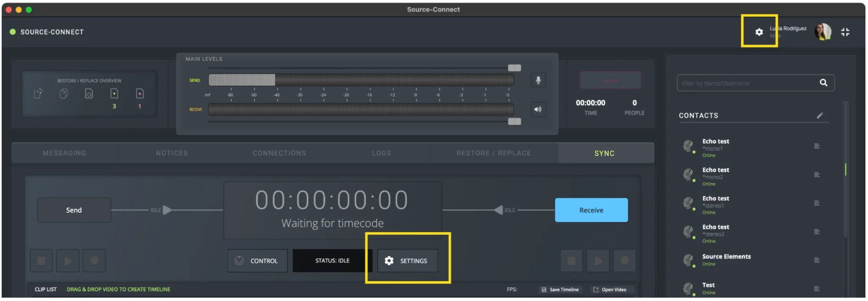Image resolution: width=868 pixels, height=301 pixels.
Task: Click the green-dot file icon above count 3
Action: pyautogui.click(x=114, y=93)
